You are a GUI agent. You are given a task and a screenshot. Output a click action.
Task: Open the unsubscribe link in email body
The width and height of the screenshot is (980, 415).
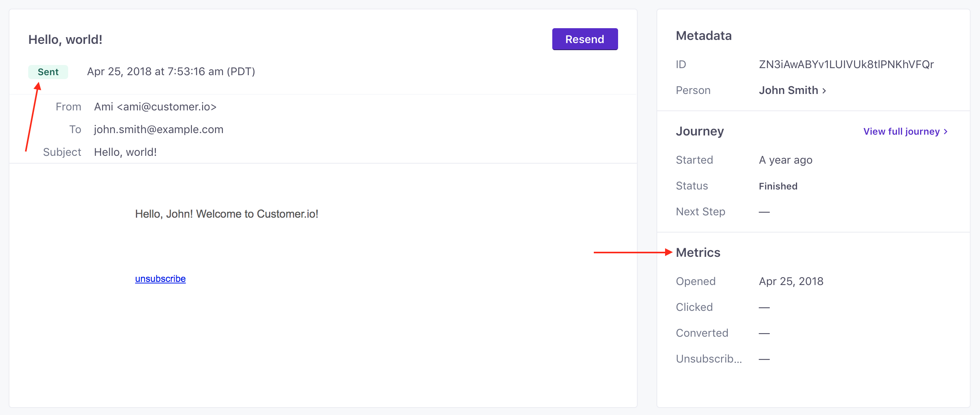pyautogui.click(x=160, y=279)
